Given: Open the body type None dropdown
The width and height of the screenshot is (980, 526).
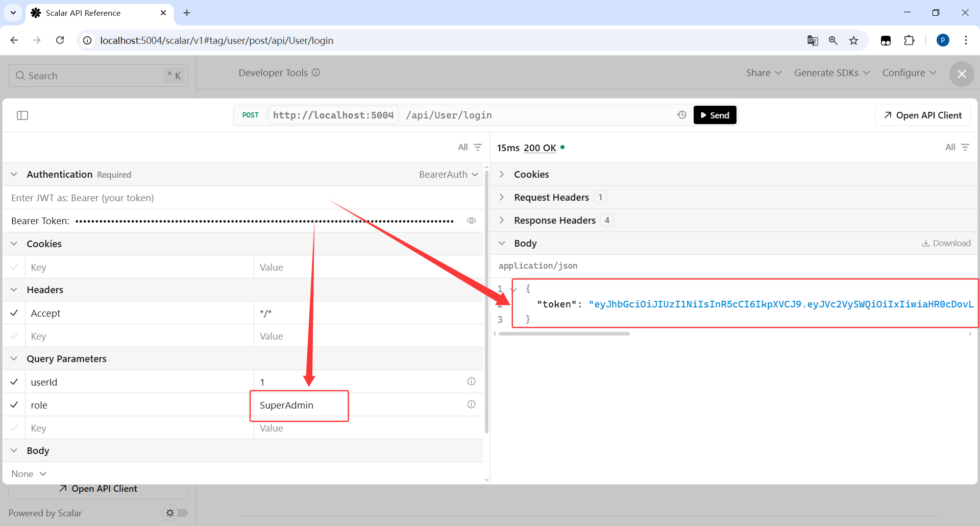Looking at the screenshot, I should (29, 474).
